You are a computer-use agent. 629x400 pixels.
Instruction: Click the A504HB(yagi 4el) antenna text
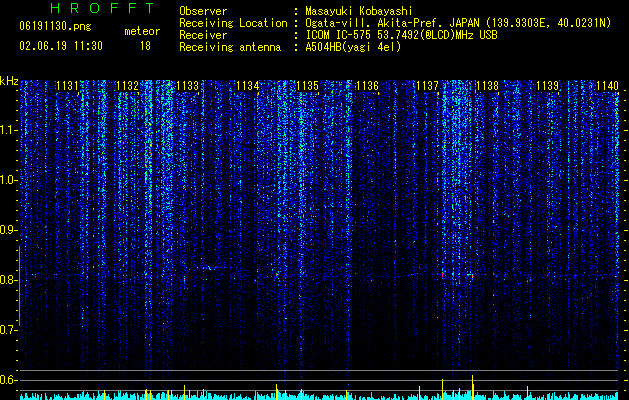353,47
